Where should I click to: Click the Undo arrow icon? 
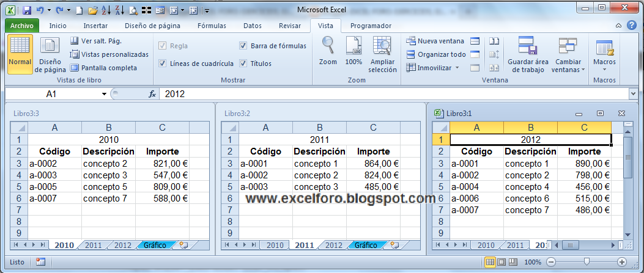tap(40, 10)
